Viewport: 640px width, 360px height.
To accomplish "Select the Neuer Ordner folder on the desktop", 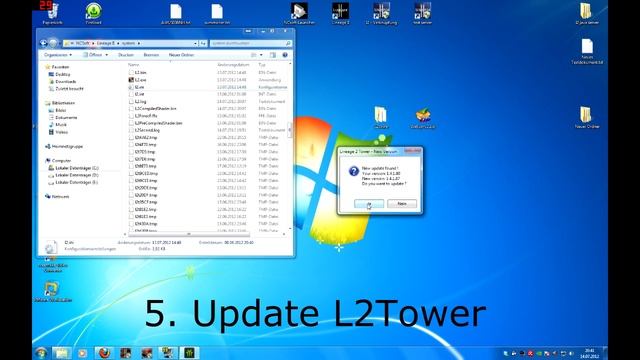I will pos(587,118).
